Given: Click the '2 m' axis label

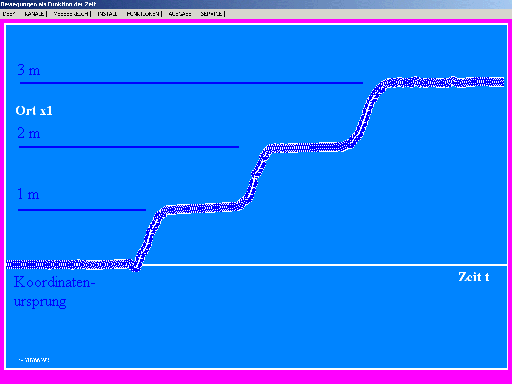Looking at the screenshot, I should pyautogui.click(x=29, y=133).
